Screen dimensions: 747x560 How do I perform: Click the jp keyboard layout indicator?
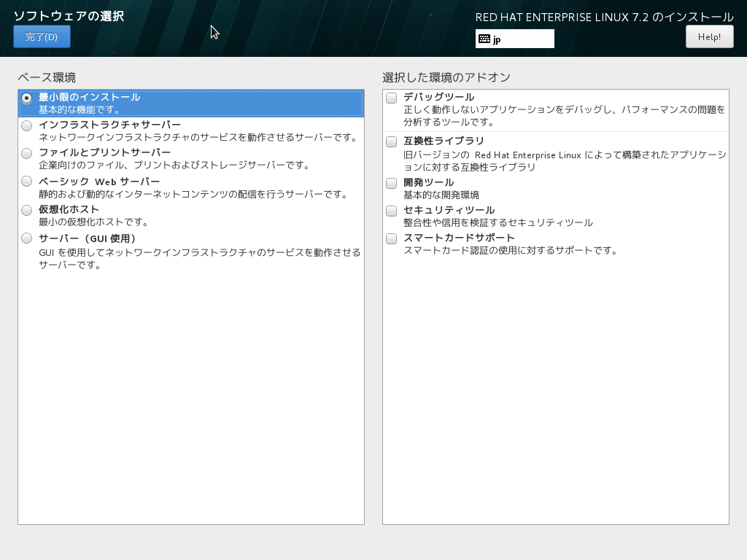[514, 39]
